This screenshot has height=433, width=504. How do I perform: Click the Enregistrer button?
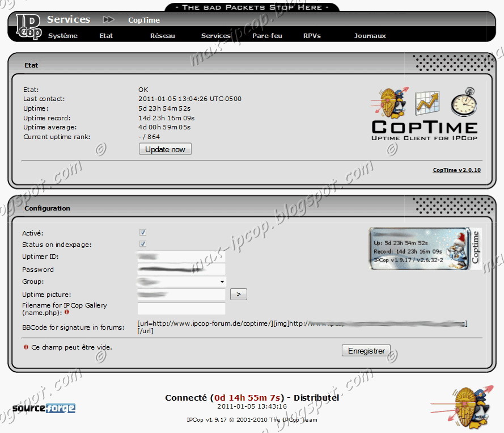tap(366, 350)
